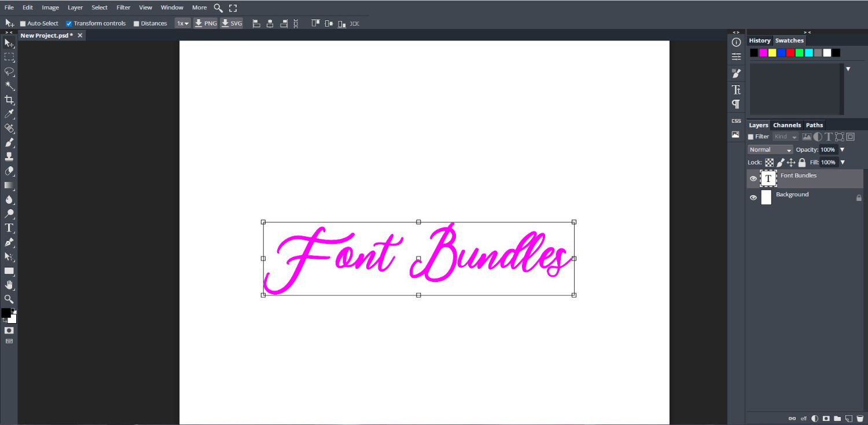
Task: Open the Swatches panel menu arrow
Action: click(848, 69)
